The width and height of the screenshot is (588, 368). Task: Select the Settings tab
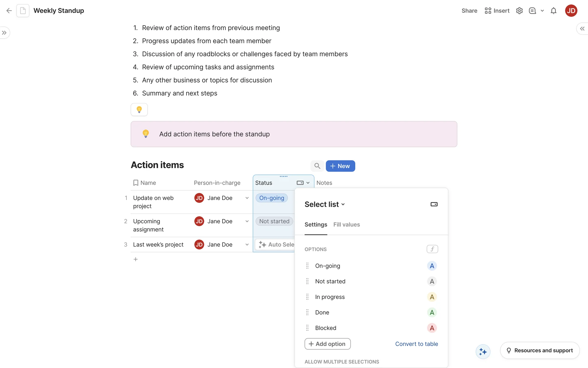pos(315,224)
